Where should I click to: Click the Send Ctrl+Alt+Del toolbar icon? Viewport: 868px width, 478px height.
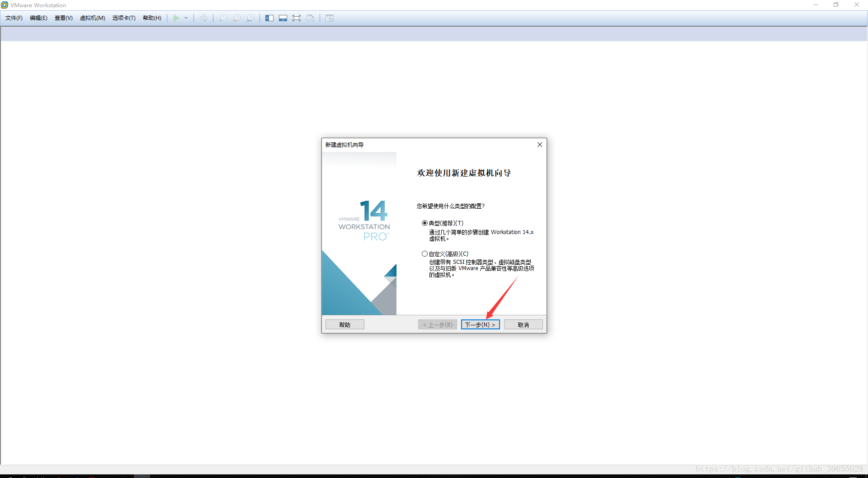pyautogui.click(x=203, y=18)
